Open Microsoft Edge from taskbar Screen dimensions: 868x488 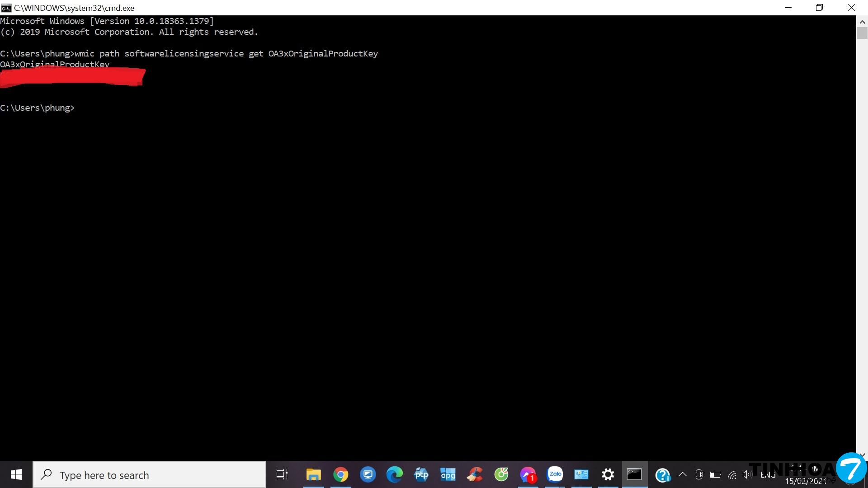pos(394,474)
